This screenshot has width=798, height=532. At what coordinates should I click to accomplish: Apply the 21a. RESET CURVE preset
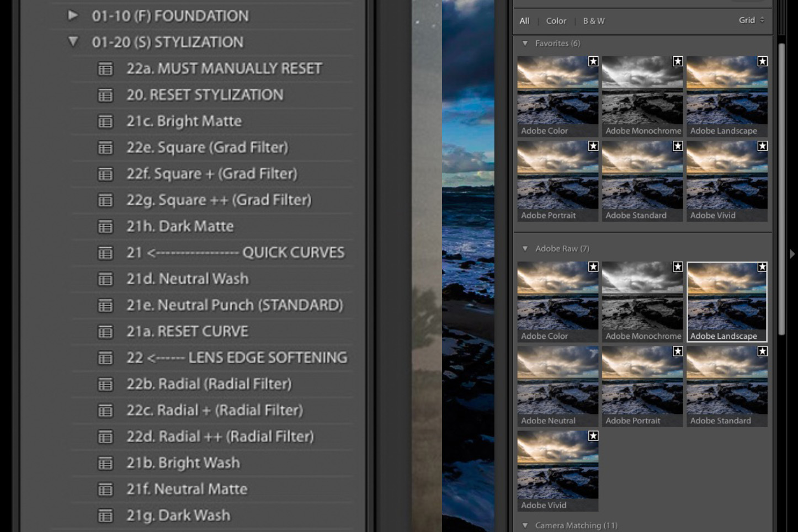[x=188, y=332]
